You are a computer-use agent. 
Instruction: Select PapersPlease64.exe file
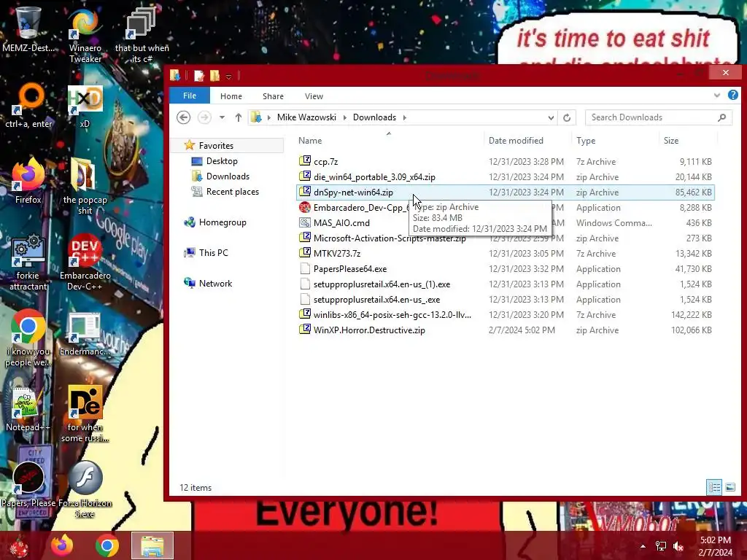505,269
